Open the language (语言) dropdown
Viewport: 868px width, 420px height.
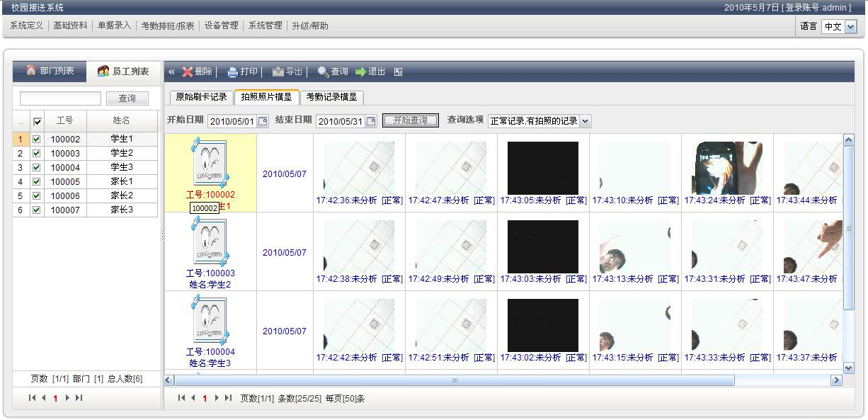850,26
